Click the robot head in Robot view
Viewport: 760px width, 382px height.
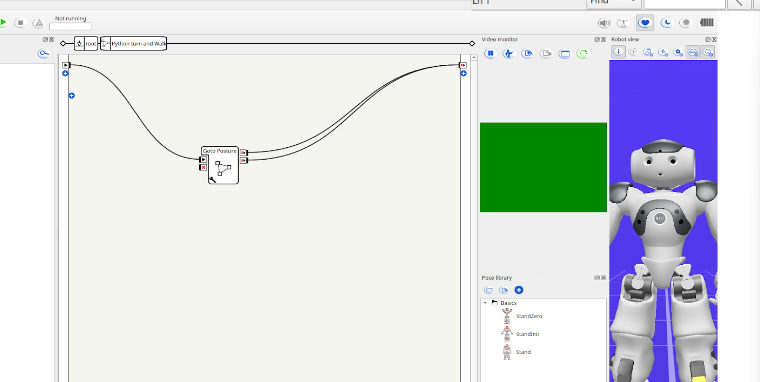662,163
